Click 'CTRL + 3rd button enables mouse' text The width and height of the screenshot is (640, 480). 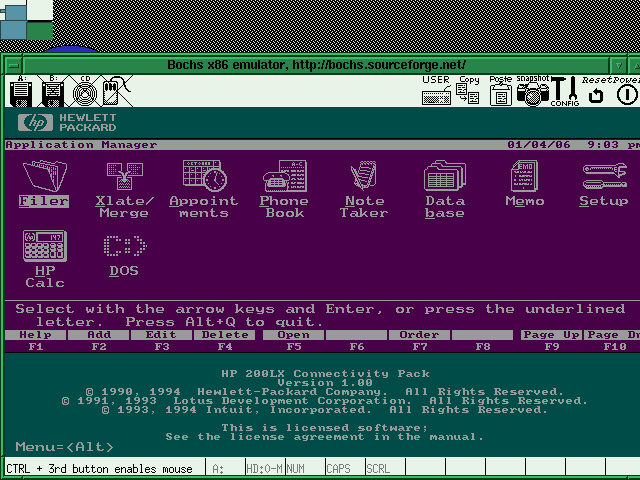pyautogui.click(x=99, y=469)
